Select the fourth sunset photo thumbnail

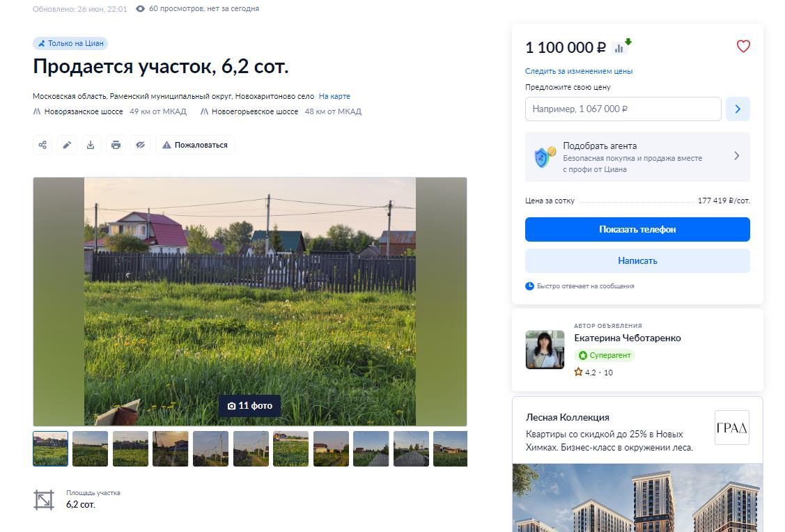pos(170,449)
